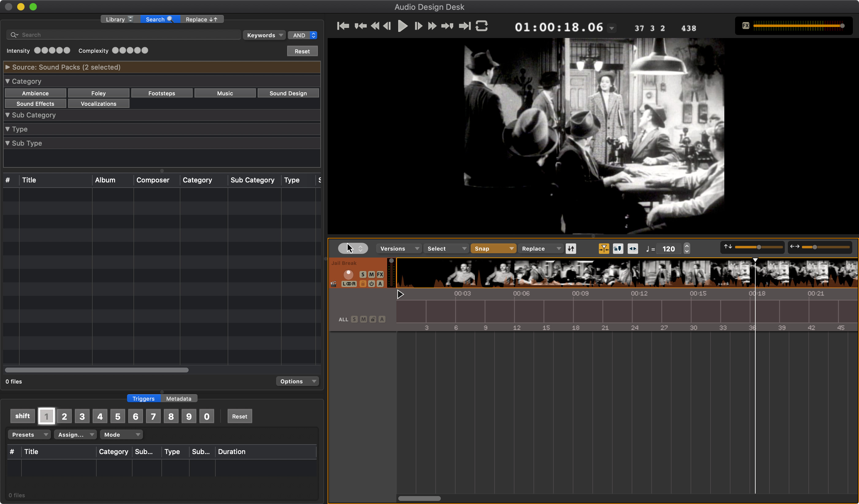Click the fast forward button
Viewport: 859px width, 504px height.
432,26
